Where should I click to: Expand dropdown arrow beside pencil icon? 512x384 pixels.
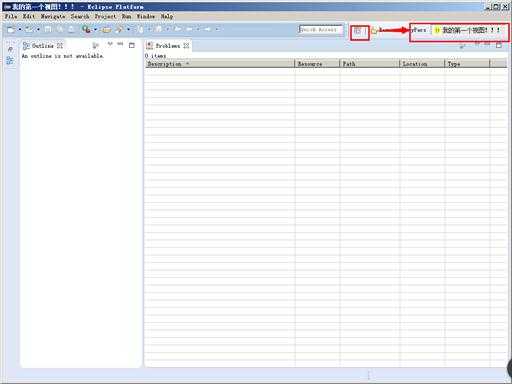click(128, 30)
